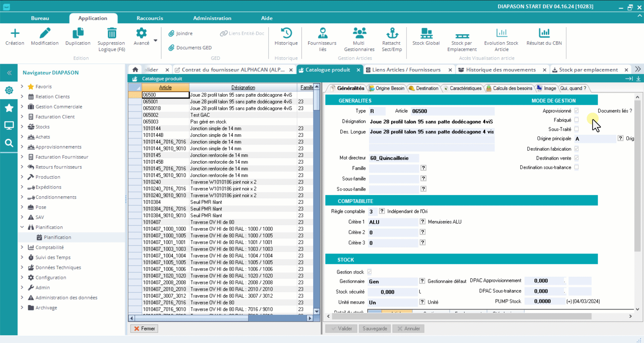Viewport: 644px width, 343px height.
Task: Toggle the Fabriqué checkbox
Action: click(576, 120)
